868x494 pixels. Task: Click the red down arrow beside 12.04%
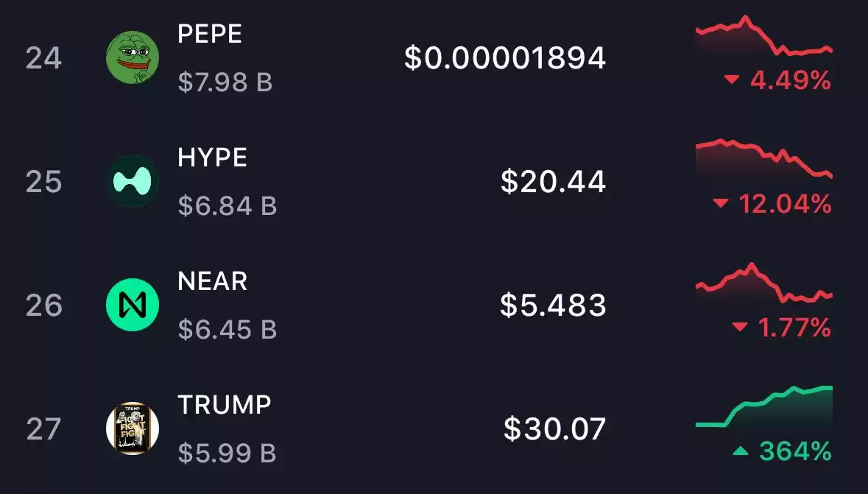point(721,203)
